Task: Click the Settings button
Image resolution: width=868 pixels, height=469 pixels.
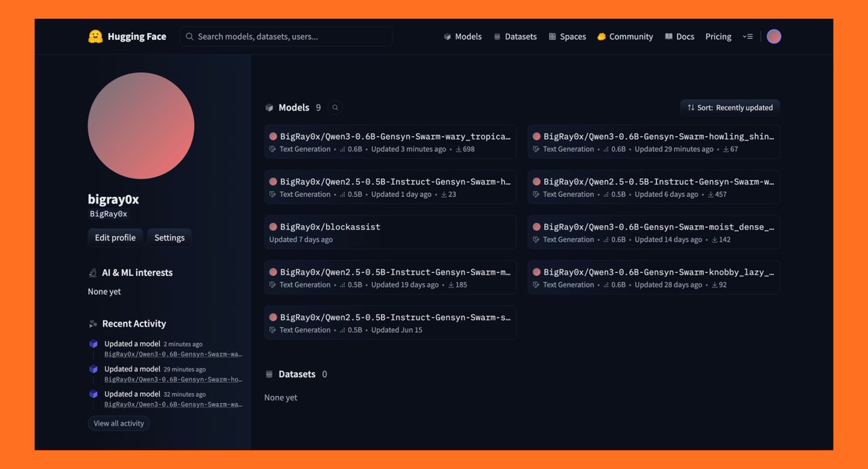Action: point(169,237)
